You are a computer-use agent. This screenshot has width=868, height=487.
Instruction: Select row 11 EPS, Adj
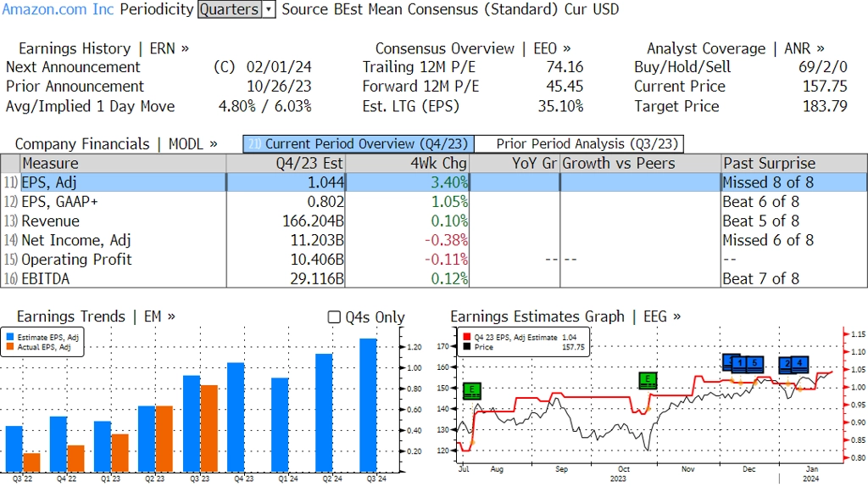434,182
